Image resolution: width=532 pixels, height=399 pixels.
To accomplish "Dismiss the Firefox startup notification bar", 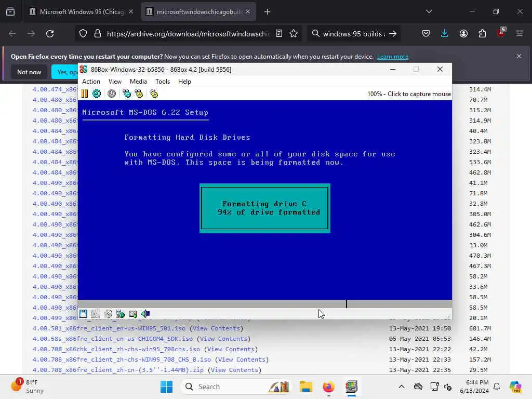I will point(519,56).
